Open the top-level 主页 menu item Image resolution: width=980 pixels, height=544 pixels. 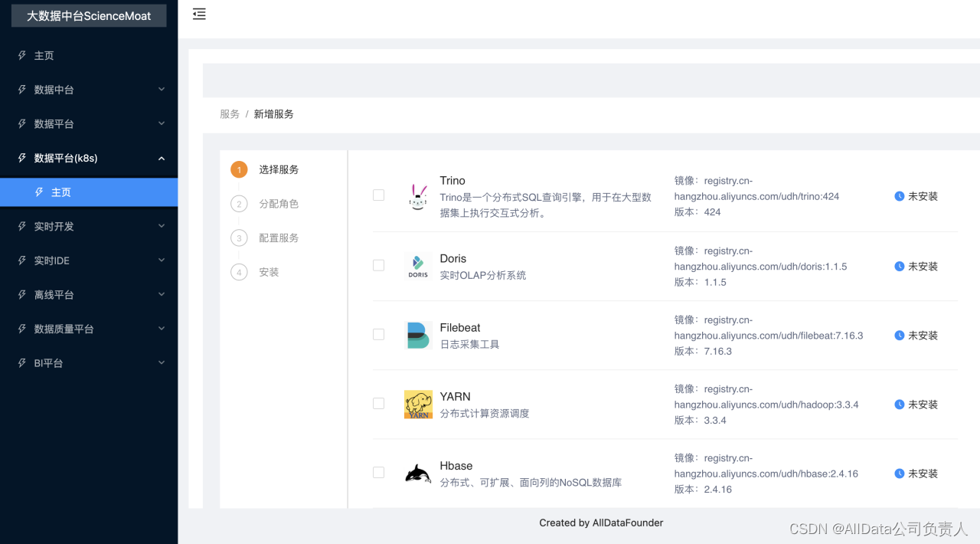pyautogui.click(x=89, y=55)
